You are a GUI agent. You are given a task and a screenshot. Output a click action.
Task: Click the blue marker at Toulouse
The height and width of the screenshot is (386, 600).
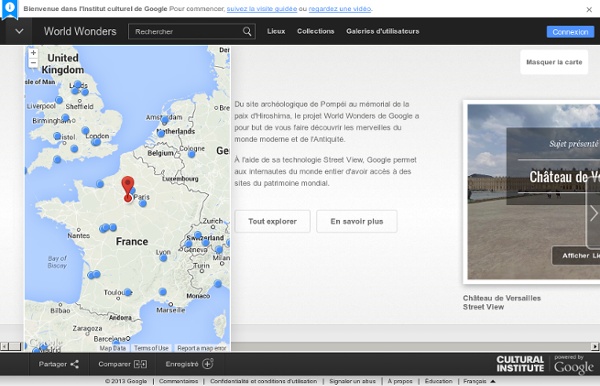(128, 292)
